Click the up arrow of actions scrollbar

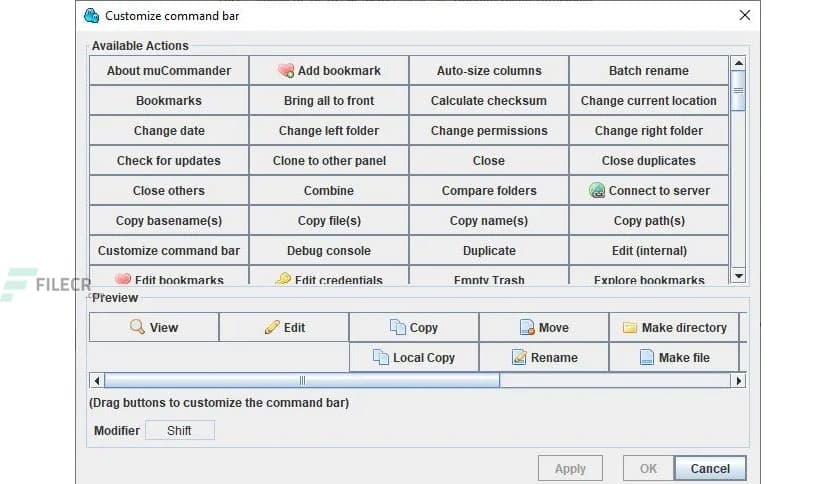click(x=739, y=63)
